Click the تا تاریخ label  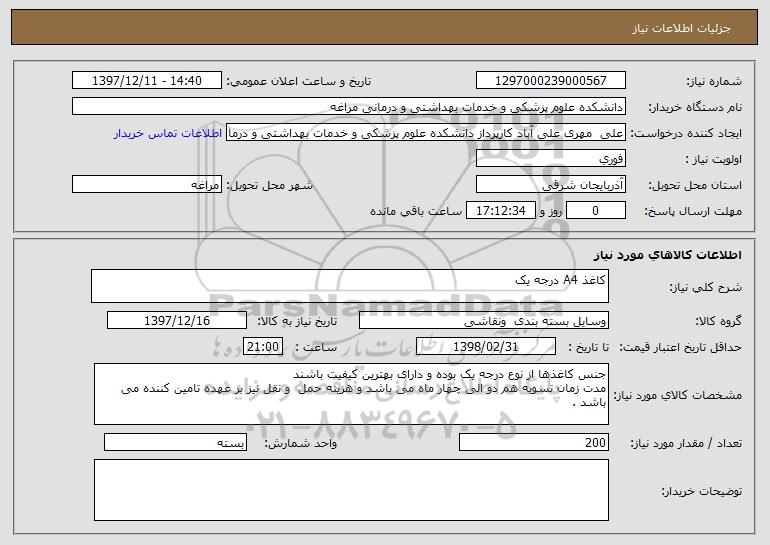click(x=588, y=347)
